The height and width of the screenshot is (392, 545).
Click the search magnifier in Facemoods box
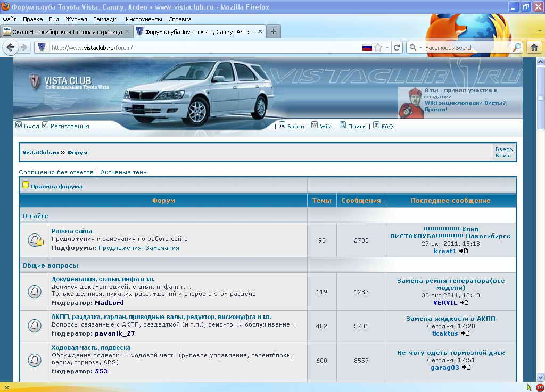516,47
